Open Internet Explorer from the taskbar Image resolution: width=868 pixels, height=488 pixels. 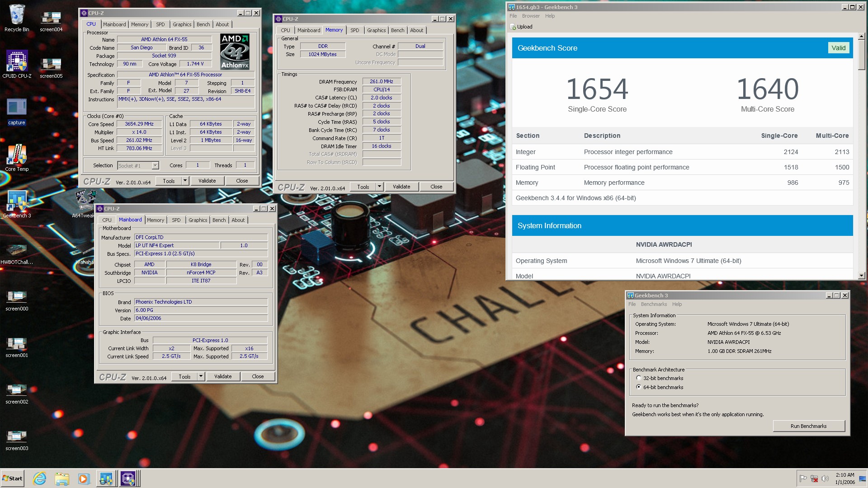pos(40,479)
